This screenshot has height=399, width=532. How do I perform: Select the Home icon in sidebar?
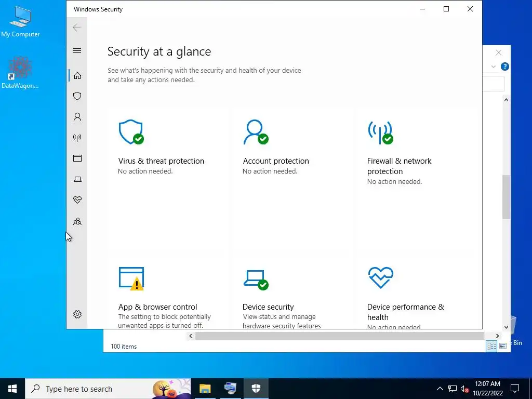77,75
